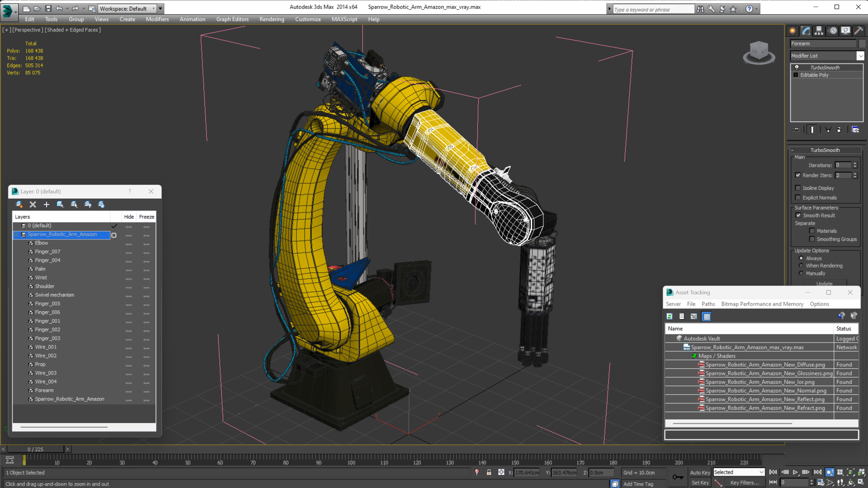Select the Manually update option
868x488 pixels.
click(x=801, y=273)
